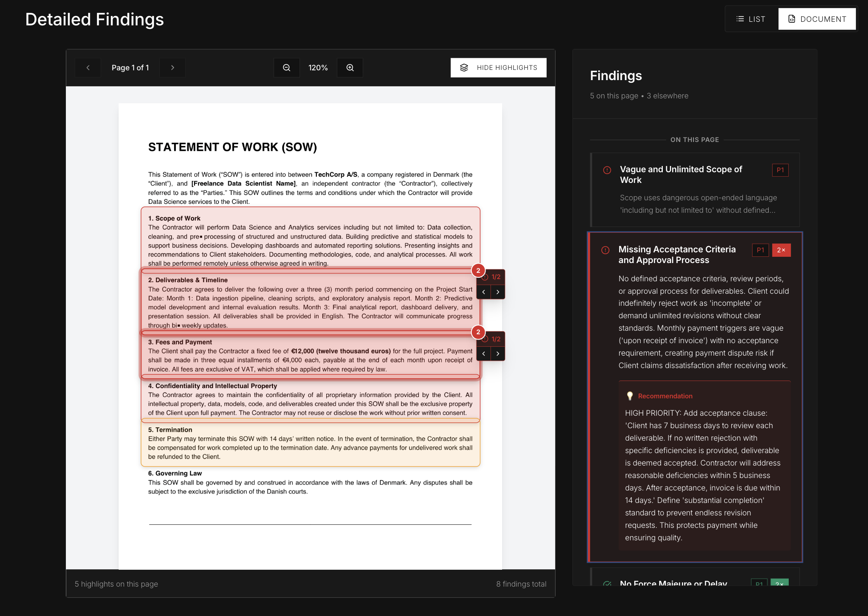Switch to List view
This screenshot has height=616, width=868.
[751, 19]
